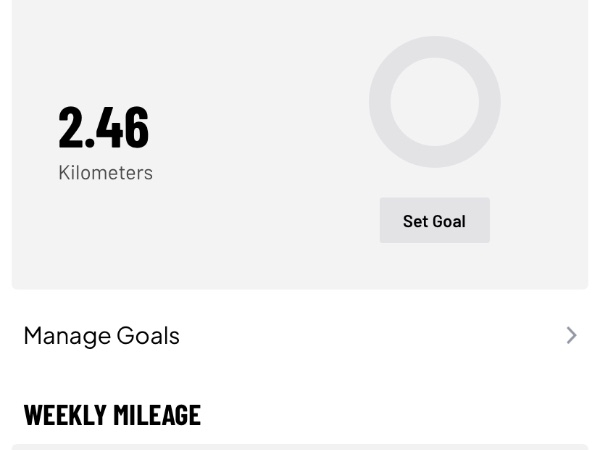Viewport: 600px width, 450px height.
Task: Click the center of the goal ring
Action: (434, 102)
